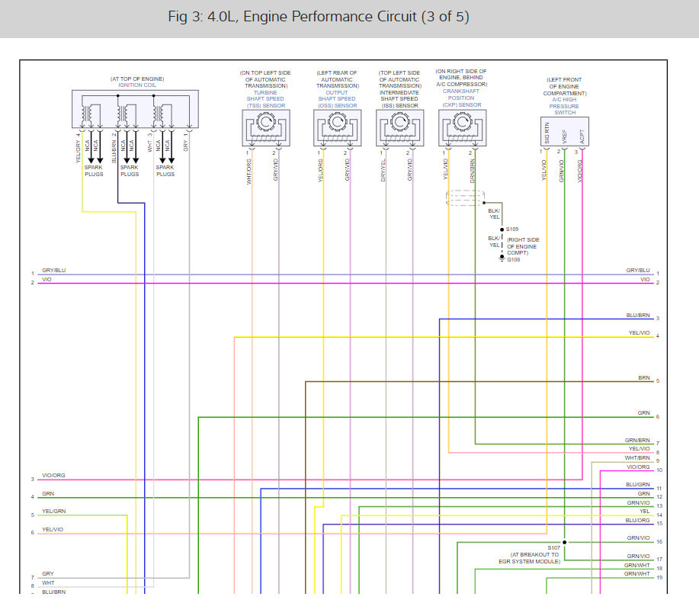Click the AT BREAKOUT TO EGR SYSTEM MODULE note
The width and height of the screenshot is (699, 616).
click(529, 558)
